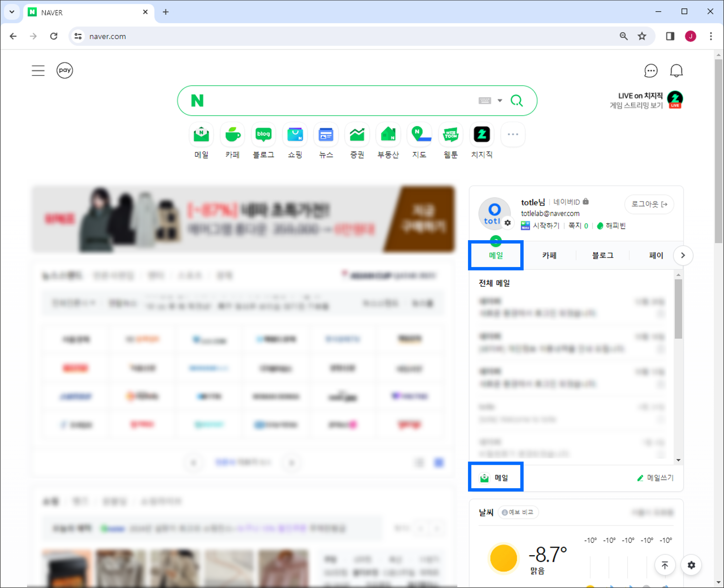Open the Map shortcut icon

coord(419,135)
